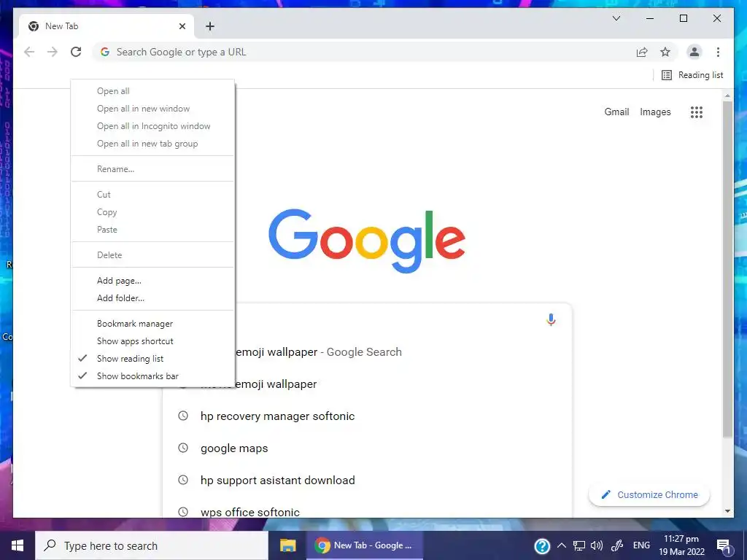Click Rename... in the context menu
Viewport: 747px width, 560px height.
152,169
